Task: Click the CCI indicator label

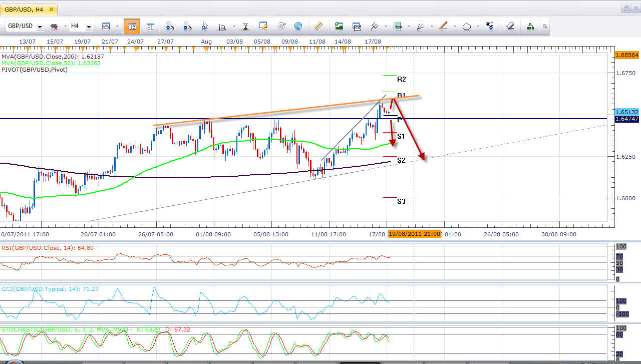Action: coord(50,289)
